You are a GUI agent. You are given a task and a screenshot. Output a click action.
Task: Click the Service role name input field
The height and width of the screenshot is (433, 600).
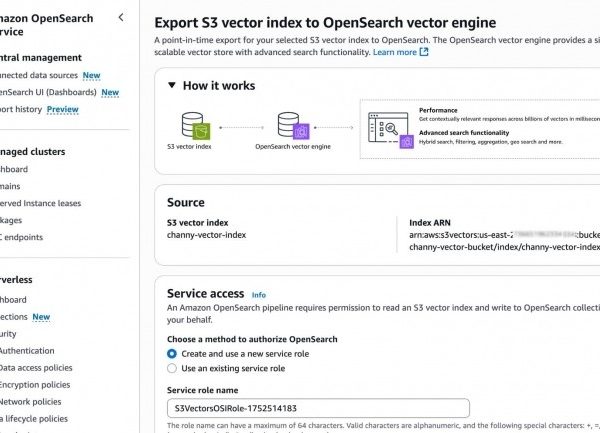tap(317, 408)
